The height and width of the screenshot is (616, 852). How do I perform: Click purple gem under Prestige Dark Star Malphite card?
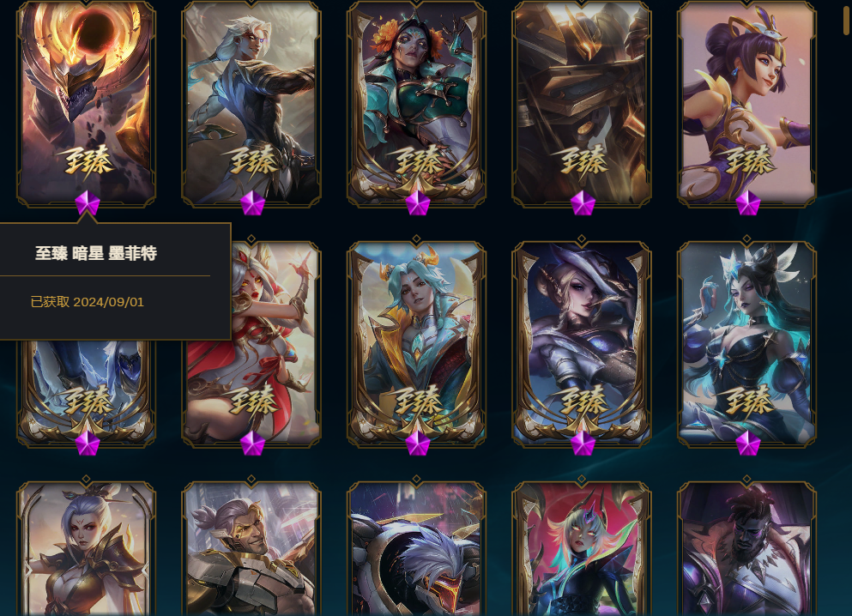tap(88, 203)
